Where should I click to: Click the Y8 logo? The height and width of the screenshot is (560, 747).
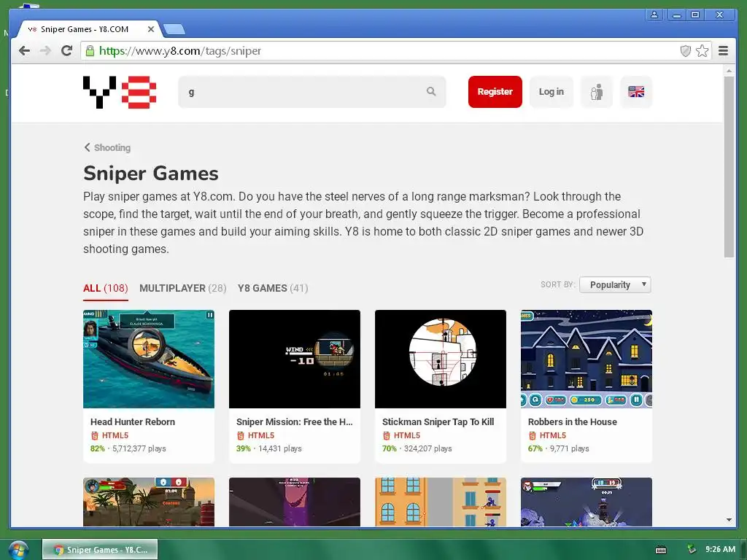click(120, 92)
